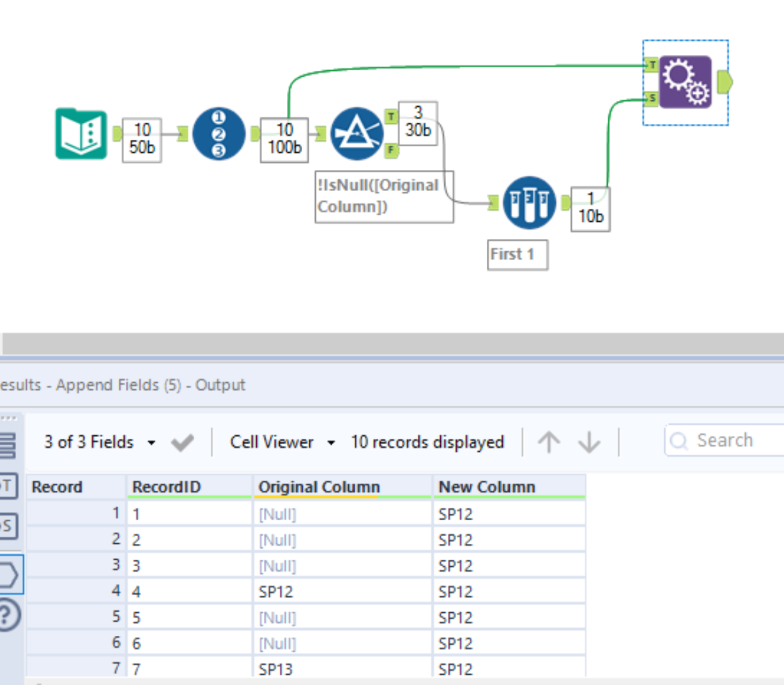Click the up arrow in the results toolbar

click(548, 441)
